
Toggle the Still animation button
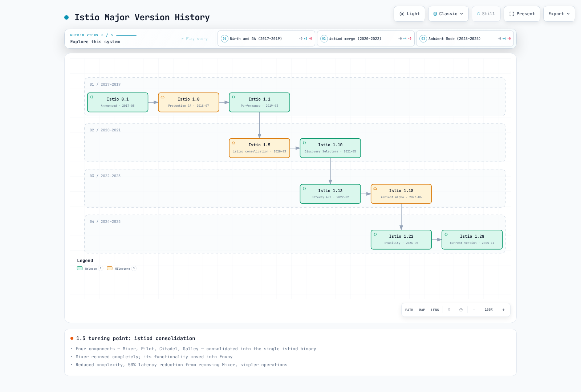click(x=486, y=14)
